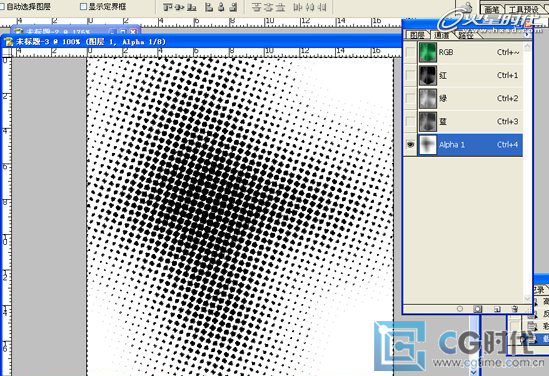This screenshot has height=376, width=549.
Task: Click the align horizontal centers icon
Action: point(221,7)
